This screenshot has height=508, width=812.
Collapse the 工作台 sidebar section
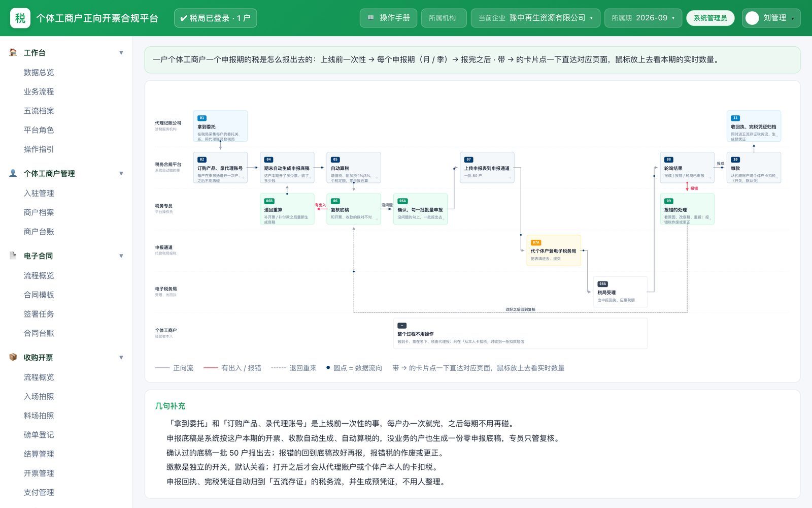click(x=121, y=53)
